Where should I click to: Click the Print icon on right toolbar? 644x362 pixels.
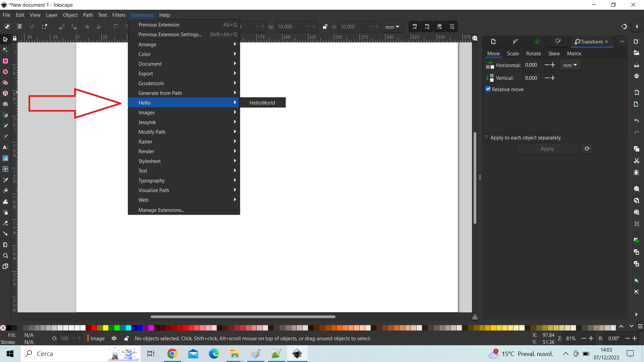[x=636, y=76]
